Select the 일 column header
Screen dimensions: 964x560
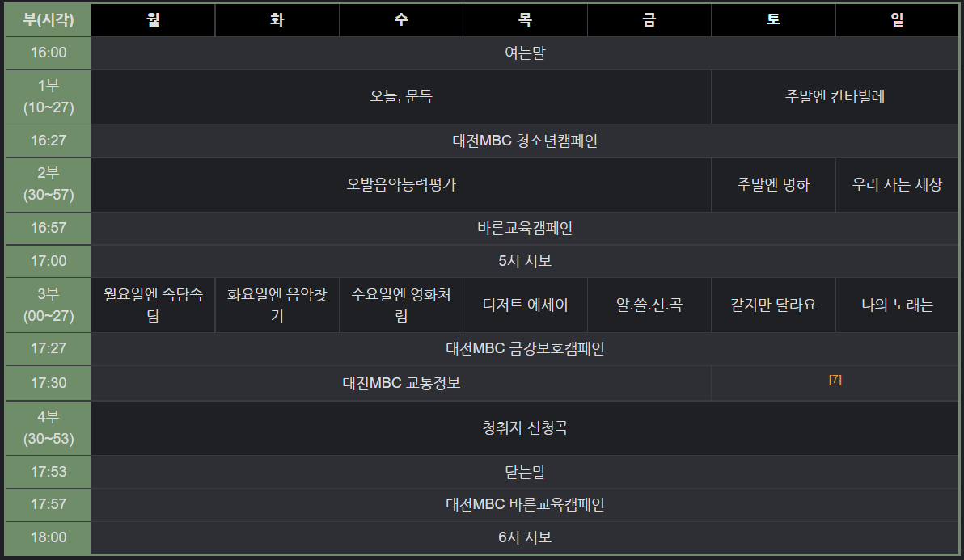(897, 20)
